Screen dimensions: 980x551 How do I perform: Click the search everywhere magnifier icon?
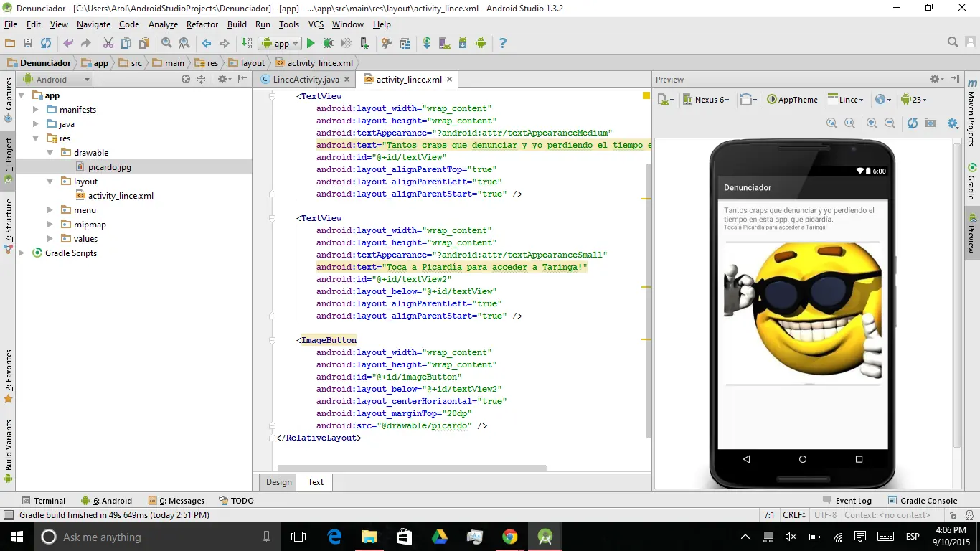tap(953, 43)
